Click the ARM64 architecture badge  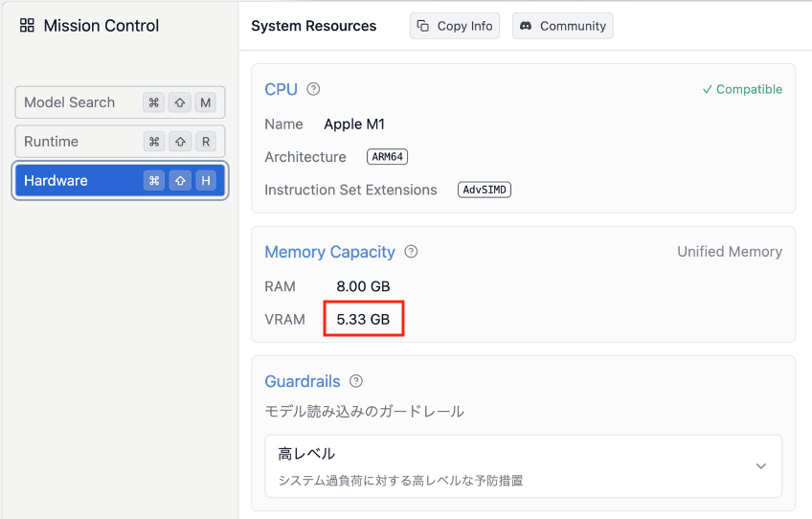[388, 156]
